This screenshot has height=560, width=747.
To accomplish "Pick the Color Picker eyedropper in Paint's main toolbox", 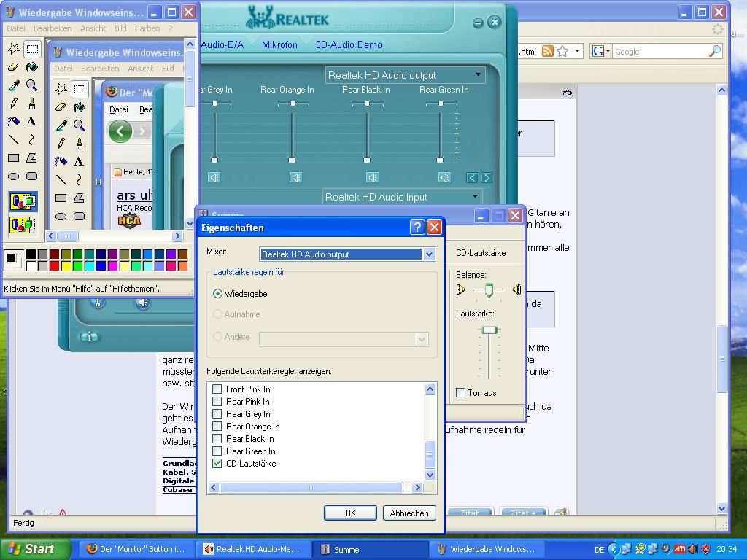I will (14, 85).
